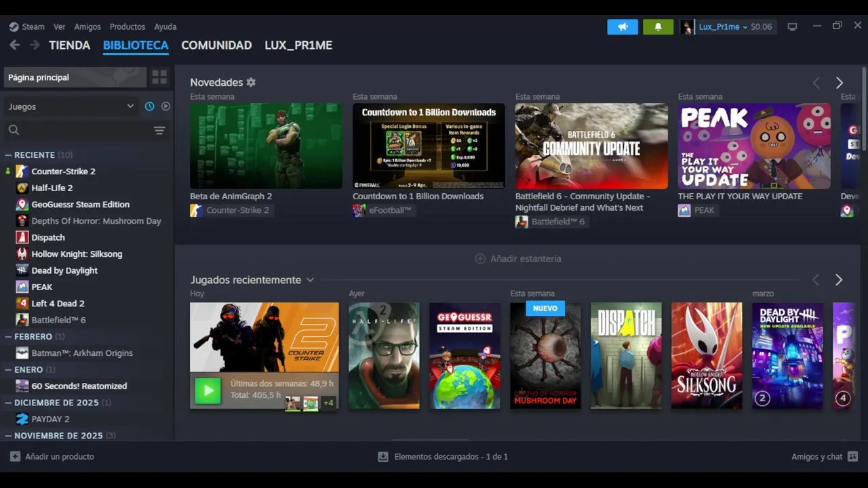868x488 pixels.
Task: Show next recently played games arrow
Action: (839, 280)
